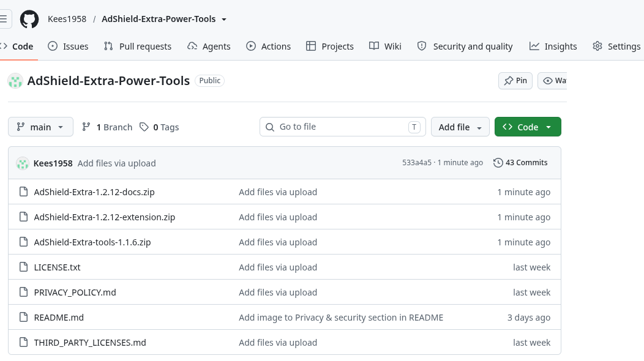The width and height of the screenshot is (644, 361).
Task: Click 'last week' timestamp for LICENSE.txt
Action: click(x=531, y=267)
